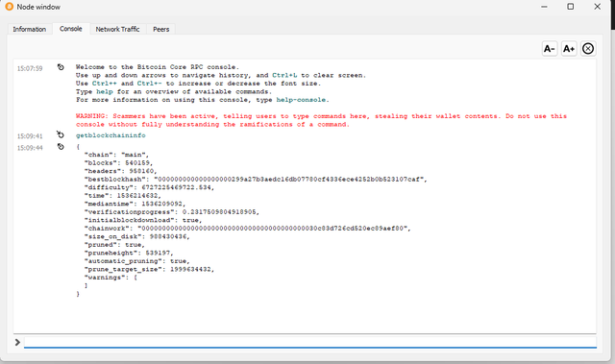
Task: Focus the RPC command input field
Action: click(310, 342)
